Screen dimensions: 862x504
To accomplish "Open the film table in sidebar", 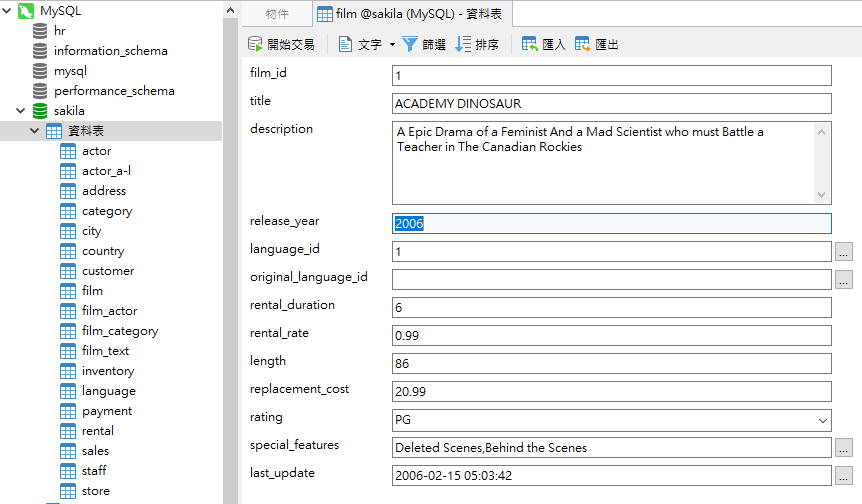I will pos(92,291).
